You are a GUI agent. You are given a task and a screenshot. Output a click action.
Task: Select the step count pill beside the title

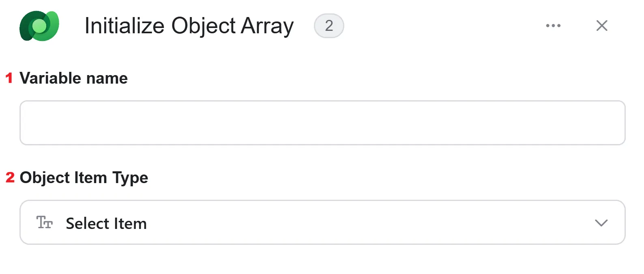pos(329,26)
